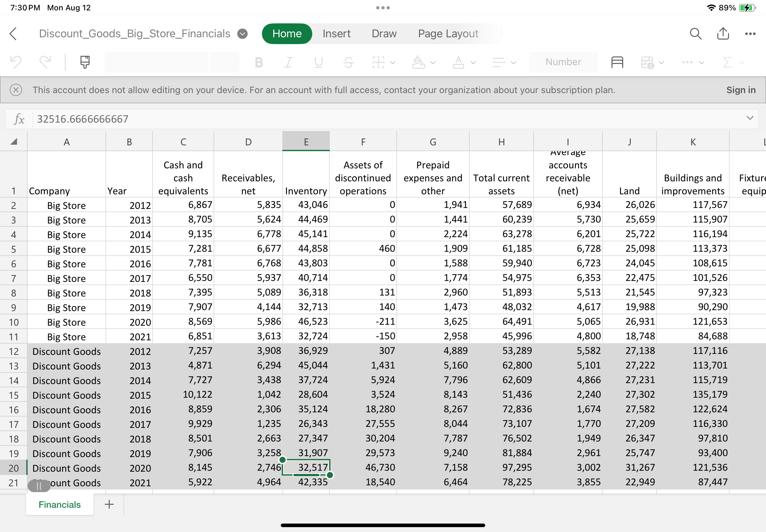Add a new worksheet with the plus button
Screen dimensions: 766x532
tap(108, 504)
